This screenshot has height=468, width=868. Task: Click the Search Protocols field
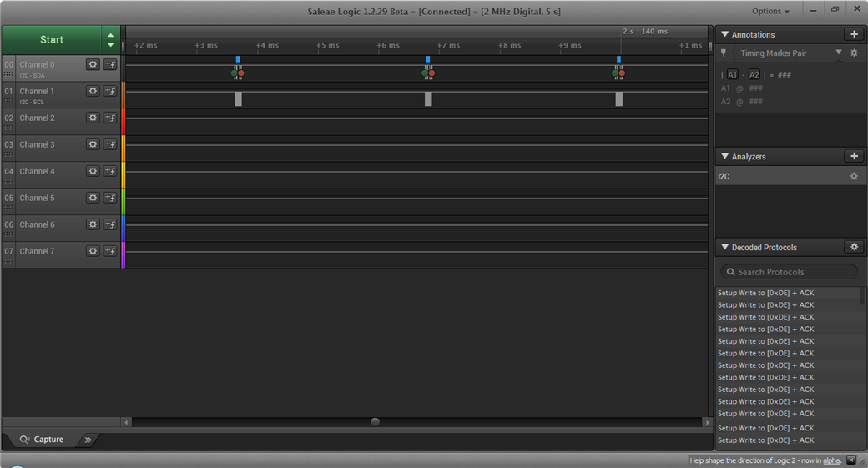click(x=789, y=272)
